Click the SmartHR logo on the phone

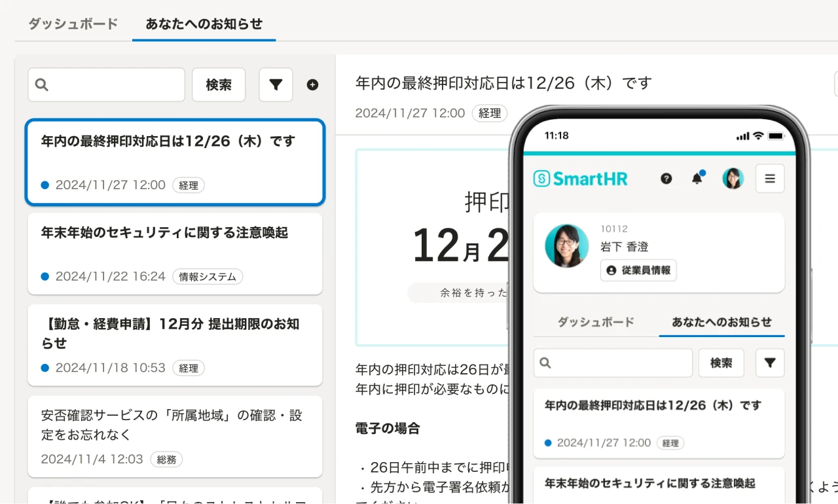tap(580, 178)
